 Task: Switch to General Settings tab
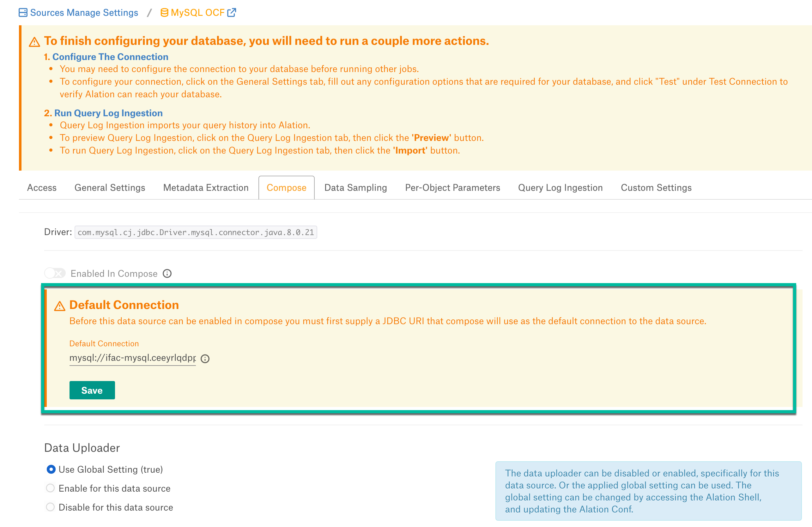(110, 188)
